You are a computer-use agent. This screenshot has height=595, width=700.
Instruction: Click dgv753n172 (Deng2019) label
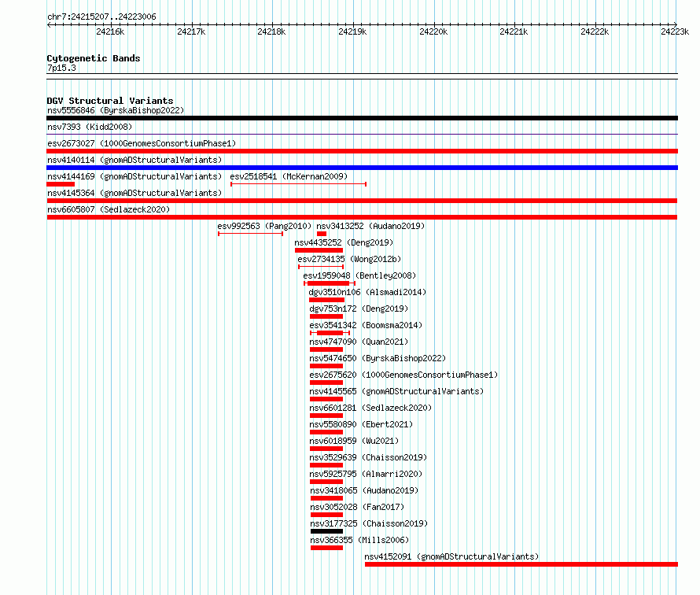pos(359,309)
